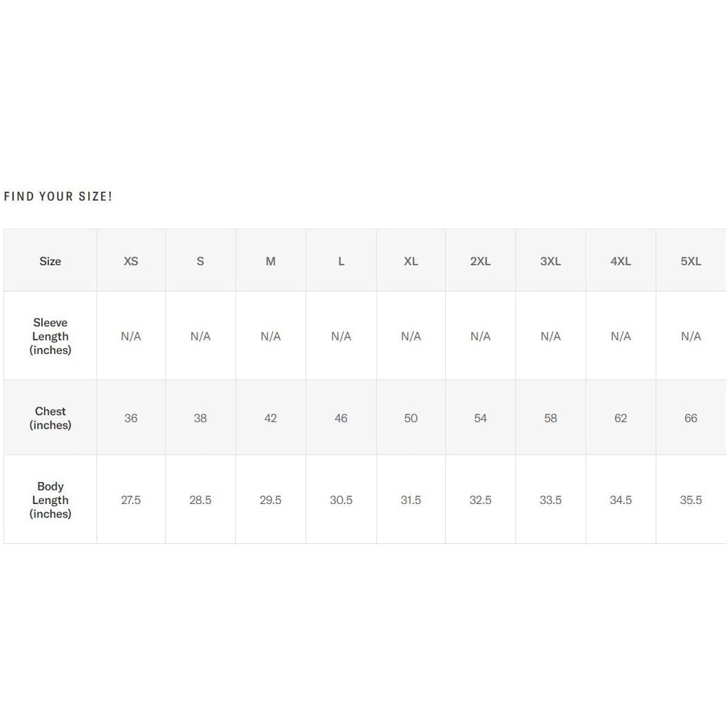Select chest measurement 42 for size M
Viewport: 728px width, 728px height.
[271, 418]
